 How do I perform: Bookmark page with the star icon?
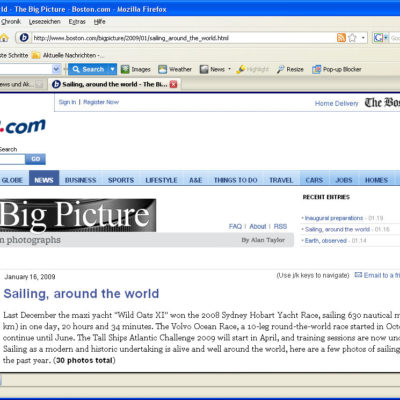[352, 38]
